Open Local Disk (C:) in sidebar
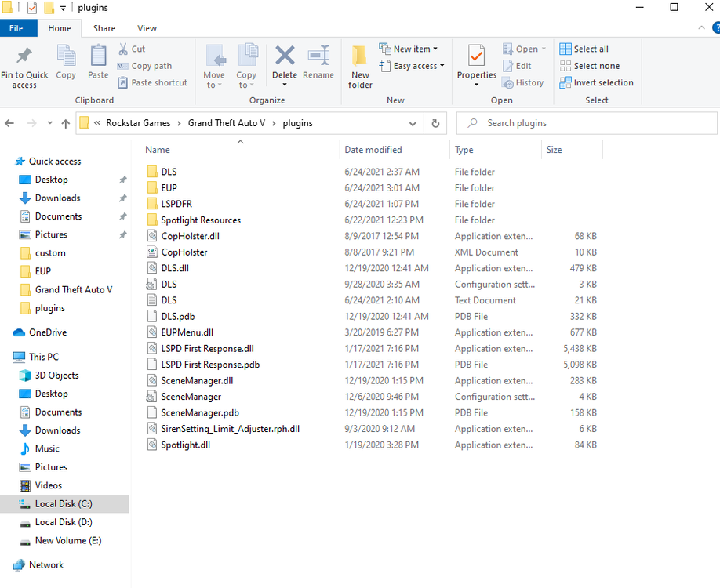This screenshot has width=720, height=588. (64, 503)
